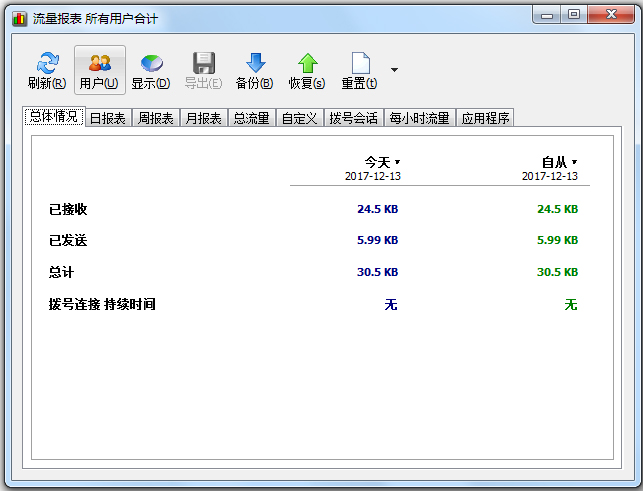Click the 刷新 (Refresh) toolbar icon
The image size is (643, 491).
click(47, 64)
